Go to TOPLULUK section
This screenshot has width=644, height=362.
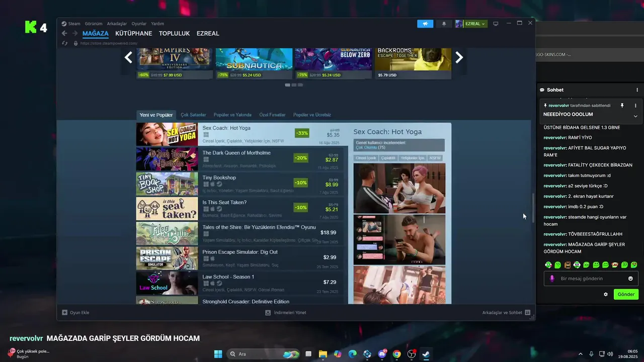click(x=174, y=34)
